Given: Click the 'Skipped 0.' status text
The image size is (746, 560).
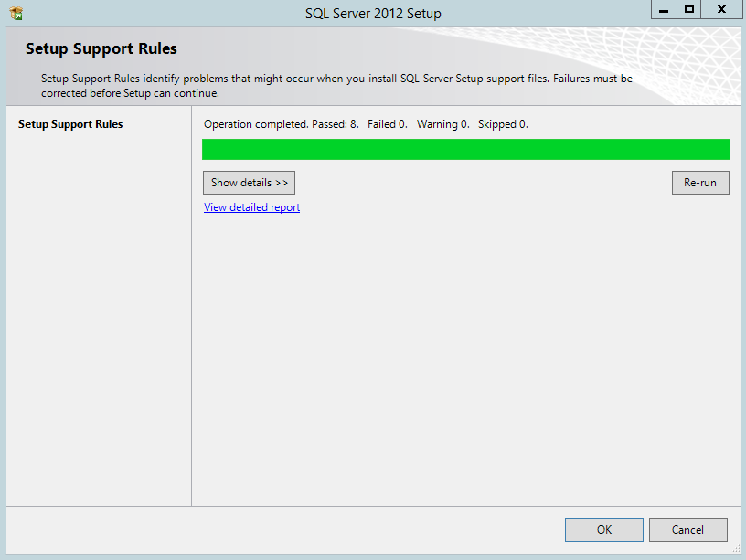Looking at the screenshot, I should click(503, 124).
